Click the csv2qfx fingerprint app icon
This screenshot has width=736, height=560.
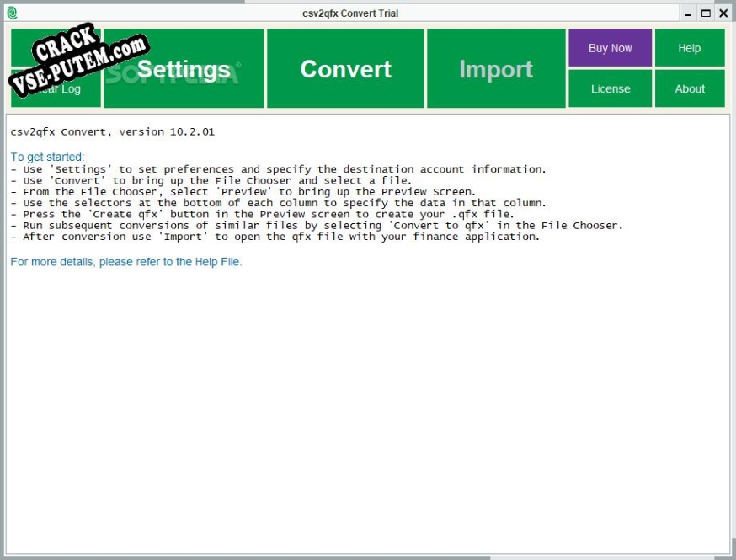pyautogui.click(x=12, y=13)
